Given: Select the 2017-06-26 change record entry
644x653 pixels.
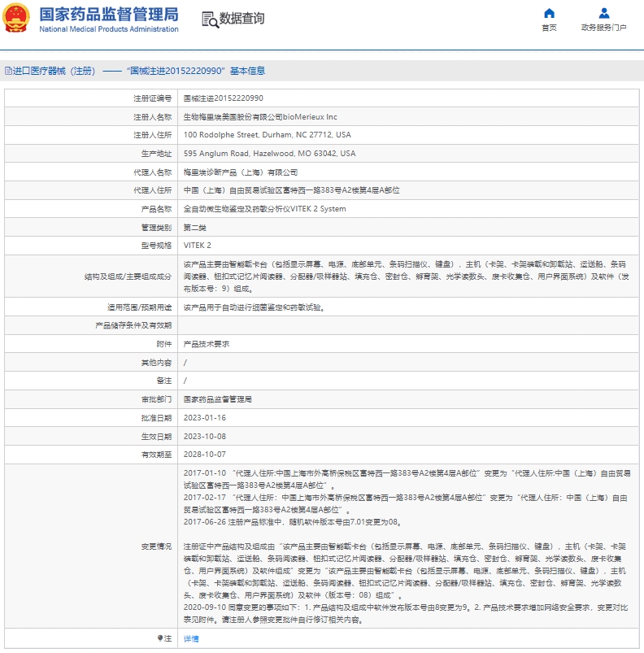Looking at the screenshot, I should 294,522.
